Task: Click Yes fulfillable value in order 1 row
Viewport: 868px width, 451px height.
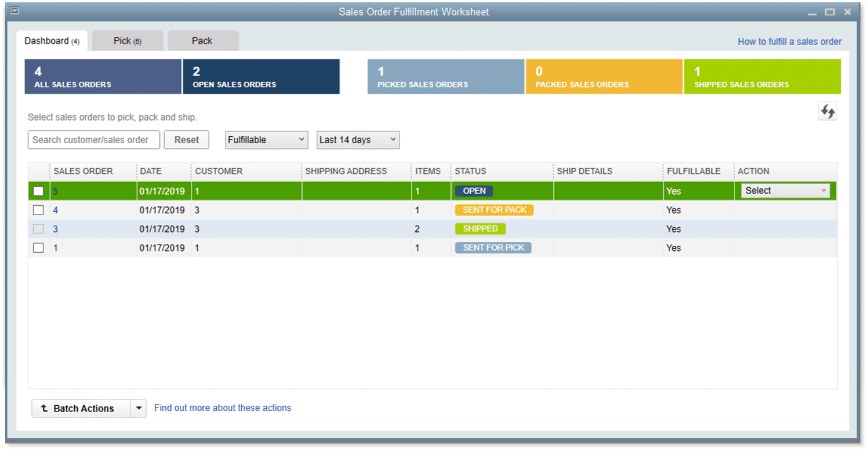Action: click(x=674, y=248)
